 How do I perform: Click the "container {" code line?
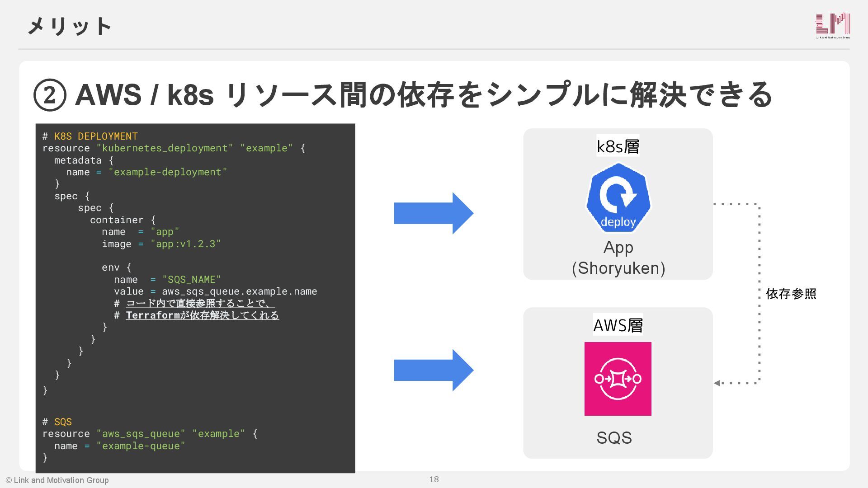pos(123,220)
